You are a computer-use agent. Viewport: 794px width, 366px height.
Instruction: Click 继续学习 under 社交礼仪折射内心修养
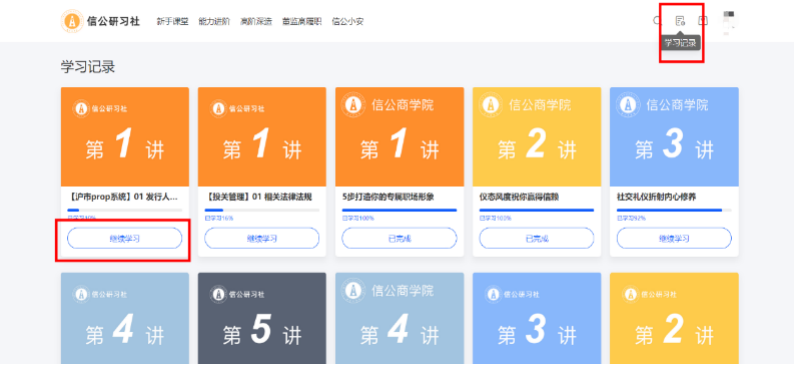(674, 238)
